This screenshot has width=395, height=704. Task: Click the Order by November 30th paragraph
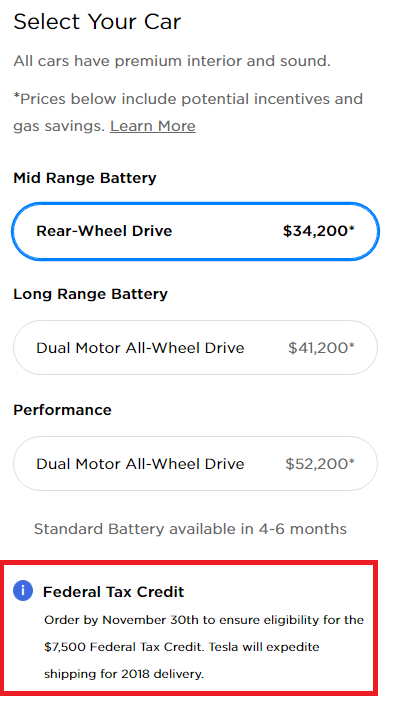[204, 647]
